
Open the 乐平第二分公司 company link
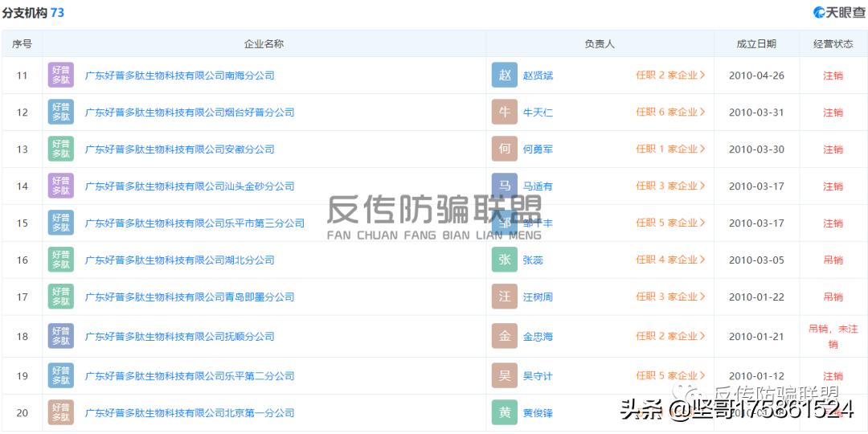pos(190,376)
